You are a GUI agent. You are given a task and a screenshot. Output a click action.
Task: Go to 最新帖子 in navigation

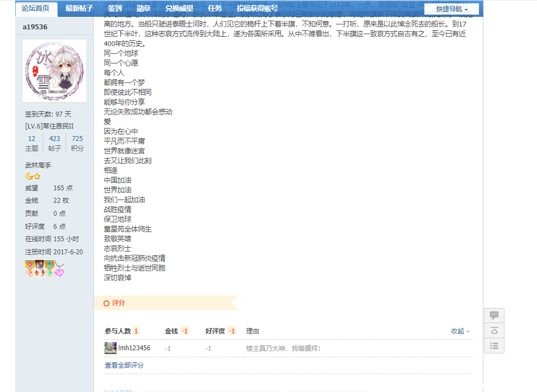coord(79,9)
